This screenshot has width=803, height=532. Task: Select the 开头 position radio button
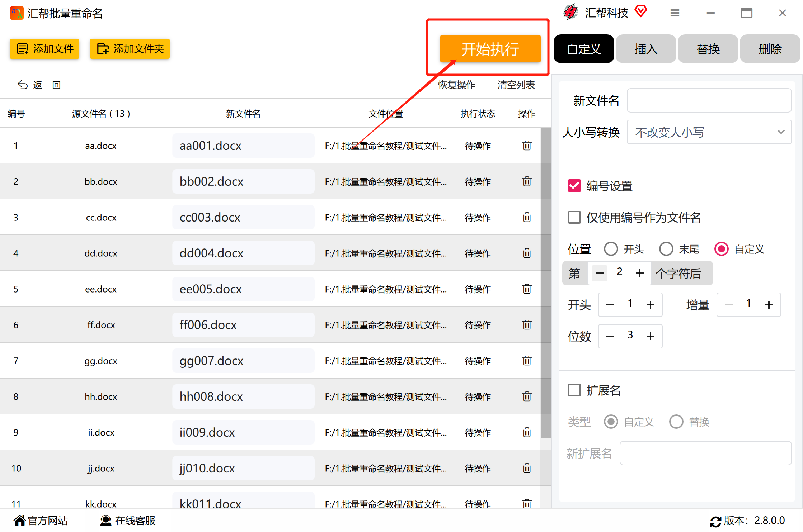[x=612, y=249]
